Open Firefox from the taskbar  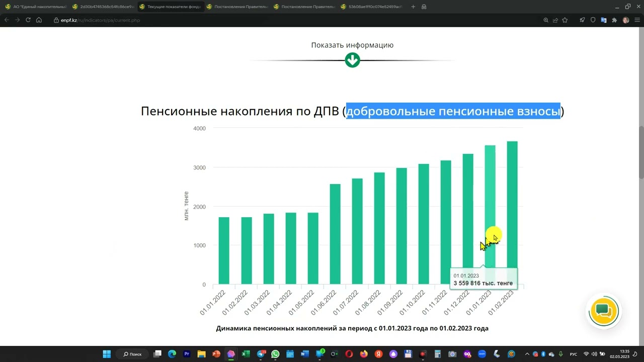click(364, 354)
